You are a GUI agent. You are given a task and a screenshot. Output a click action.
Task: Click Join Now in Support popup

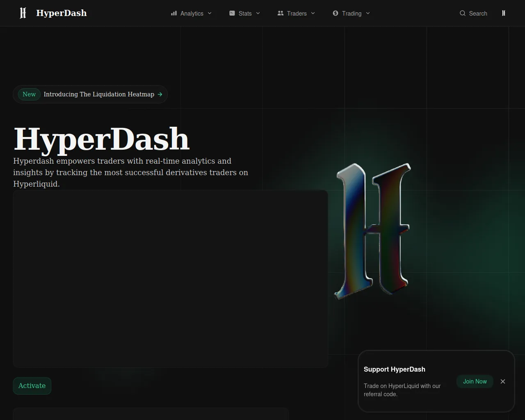[x=475, y=381]
